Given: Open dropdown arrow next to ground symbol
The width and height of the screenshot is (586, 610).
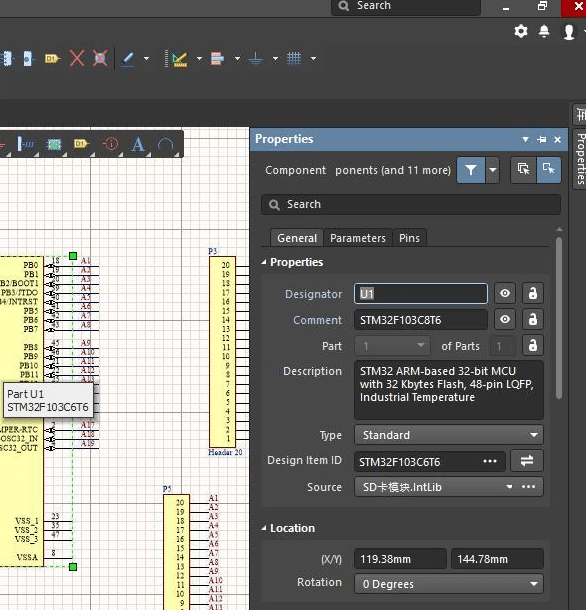Looking at the screenshot, I should click(275, 59).
